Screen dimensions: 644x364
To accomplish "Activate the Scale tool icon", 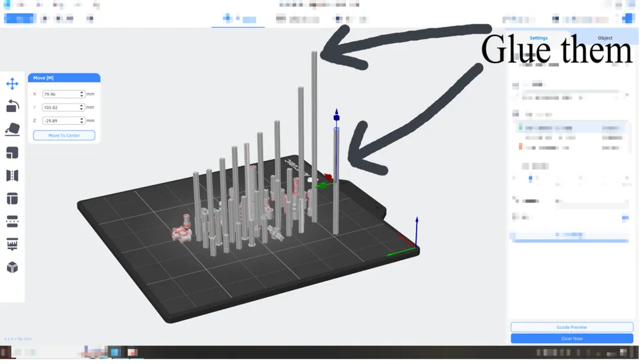I will click(12, 154).
